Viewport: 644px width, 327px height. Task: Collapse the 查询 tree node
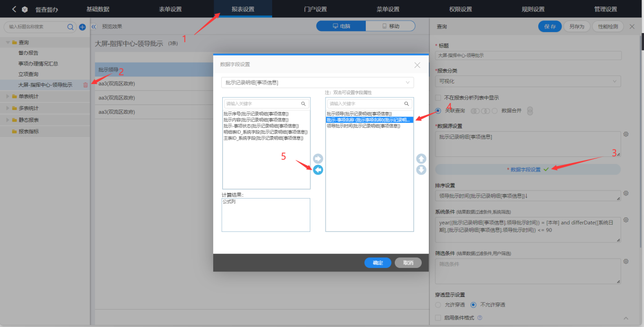tap(8, 42)
